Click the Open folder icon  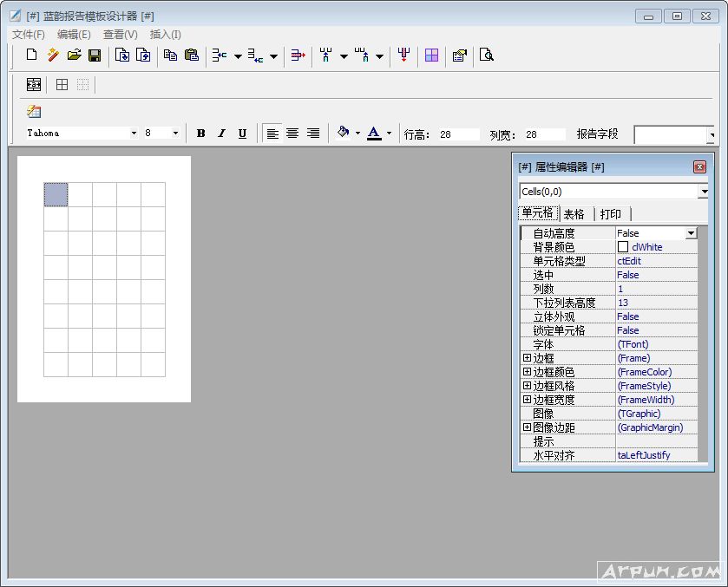74,55
